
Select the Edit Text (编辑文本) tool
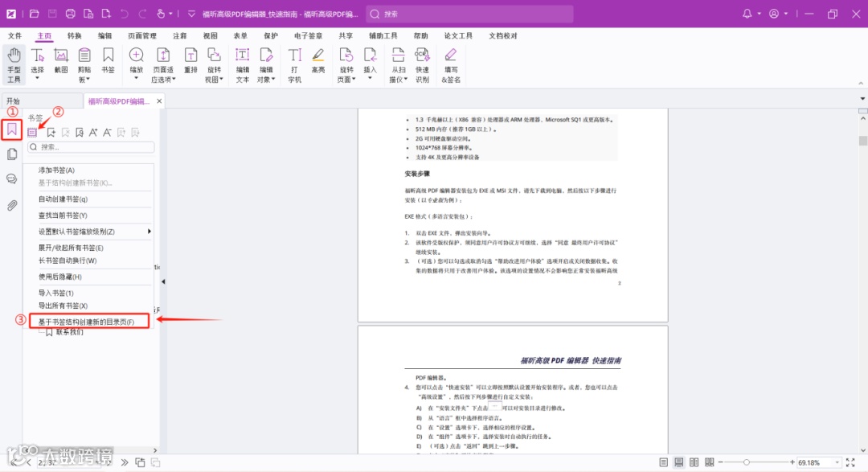pos(243,65)
